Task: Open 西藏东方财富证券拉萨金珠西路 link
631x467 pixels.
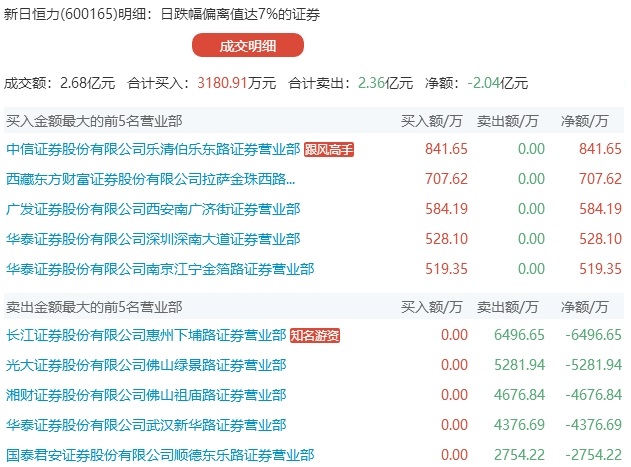Action: point(151,179)
